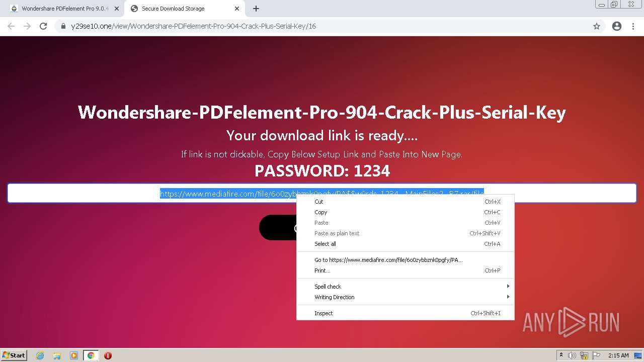Restore down the browser window
The height and width of the screenshot is (362, 644).
coord(614,5)
